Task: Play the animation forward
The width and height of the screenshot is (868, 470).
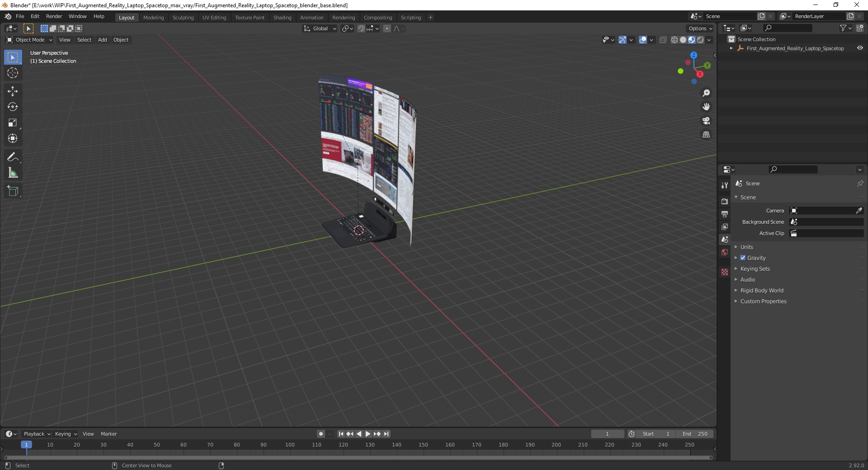Action: 368,434
